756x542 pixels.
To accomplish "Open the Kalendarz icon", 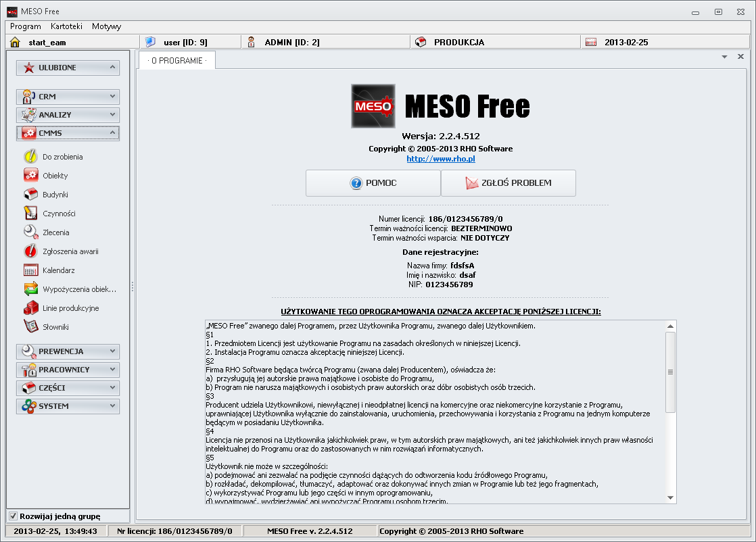I will point(31,270).
